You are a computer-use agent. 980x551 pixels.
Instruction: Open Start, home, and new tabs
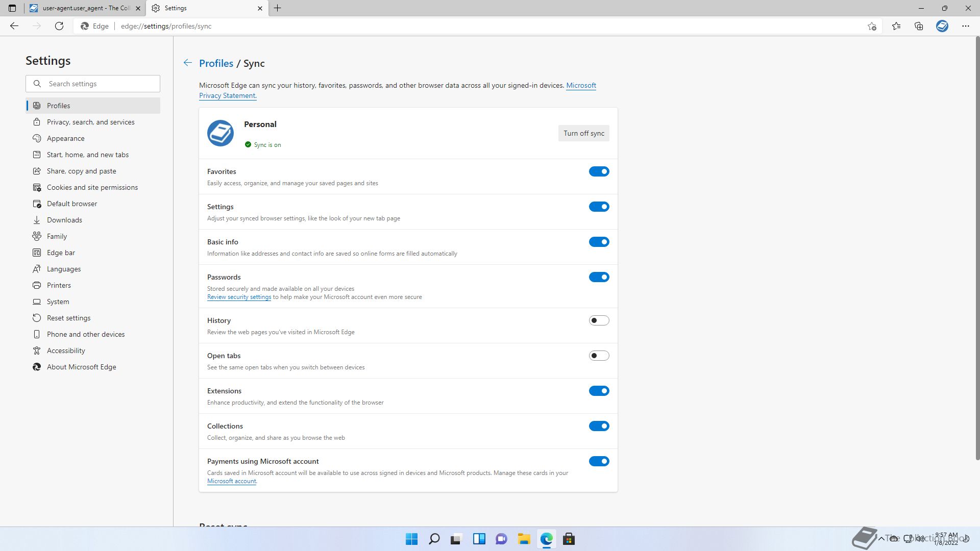93,155
